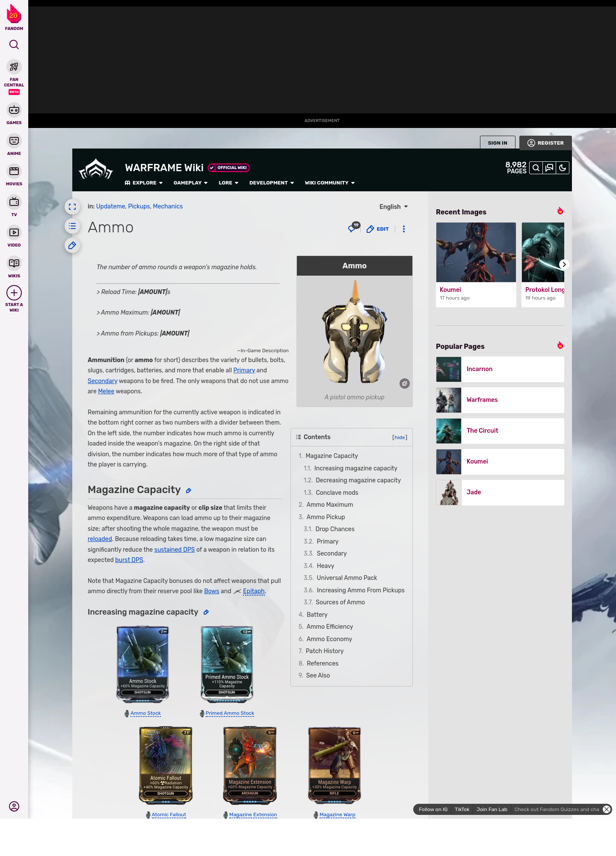Enlarge the pistol ammo pickup image
This screenshot has height=856, width=616.
[x=405, y=383]
